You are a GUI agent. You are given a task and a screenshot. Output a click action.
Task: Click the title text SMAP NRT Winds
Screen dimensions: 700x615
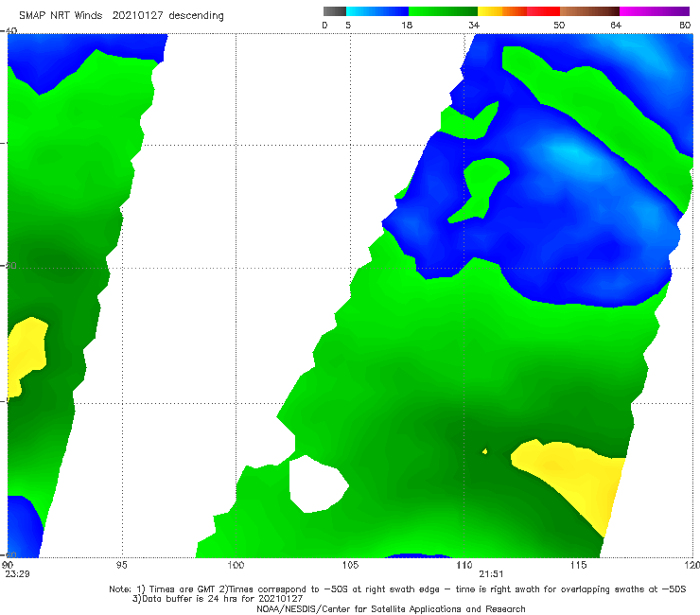tap(61, 16)
